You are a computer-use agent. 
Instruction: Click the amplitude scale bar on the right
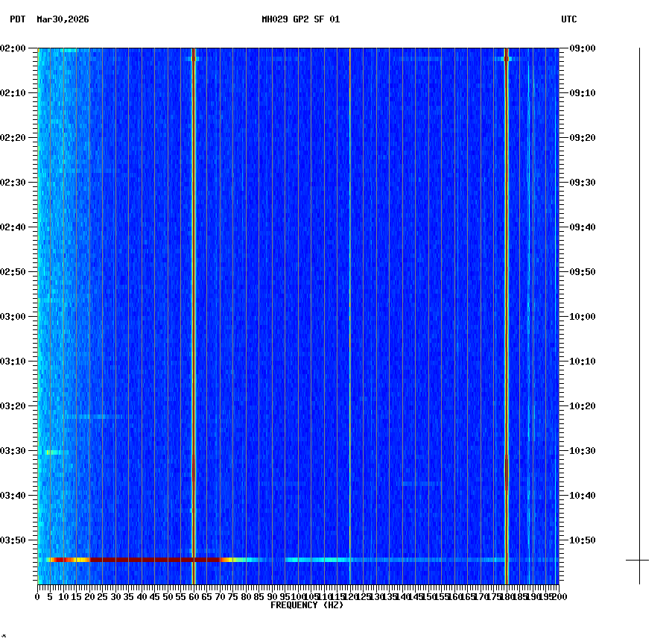[638, 298]
